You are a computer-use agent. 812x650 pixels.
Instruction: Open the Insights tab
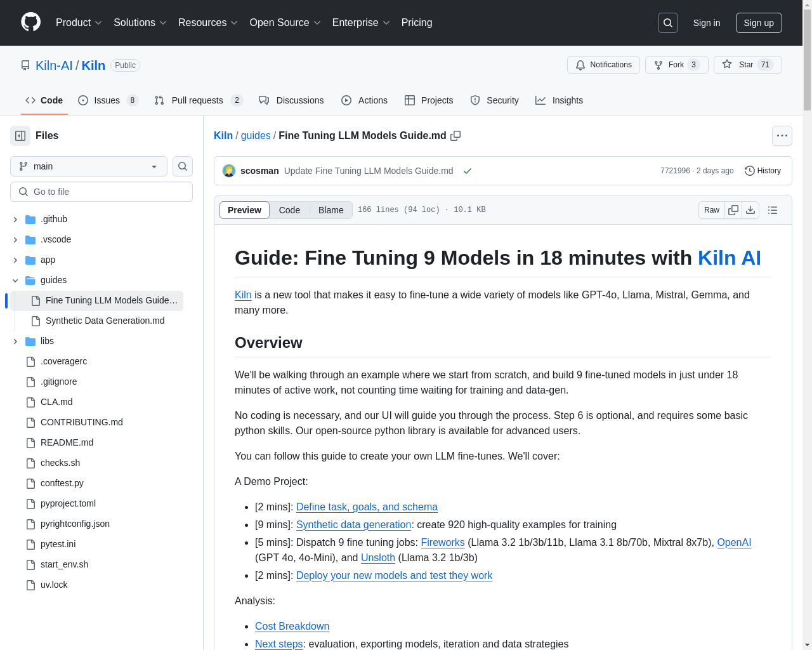559,100
